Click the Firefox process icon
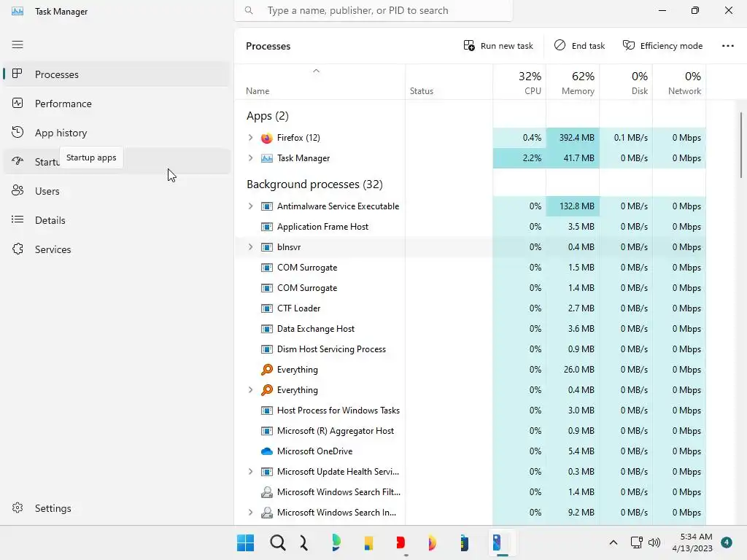The width and height of the screenshot is (747, 560). [x=267, y=138]
